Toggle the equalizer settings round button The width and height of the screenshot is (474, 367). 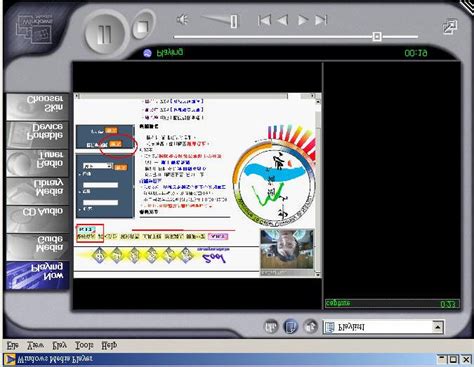tap(271, 327)
